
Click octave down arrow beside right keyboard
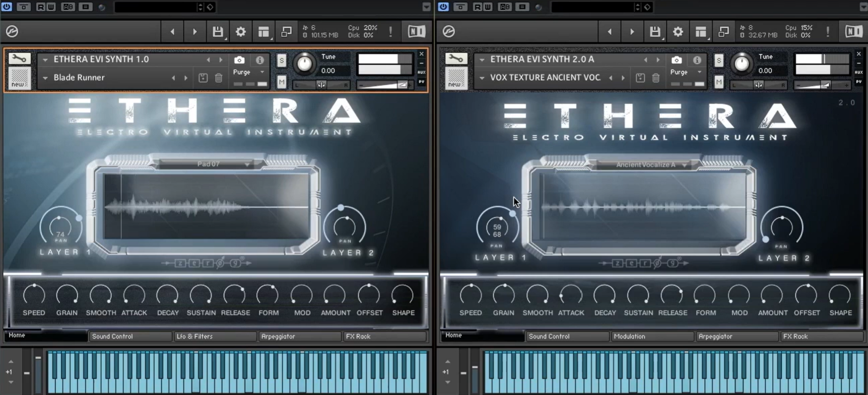point(447,382)
